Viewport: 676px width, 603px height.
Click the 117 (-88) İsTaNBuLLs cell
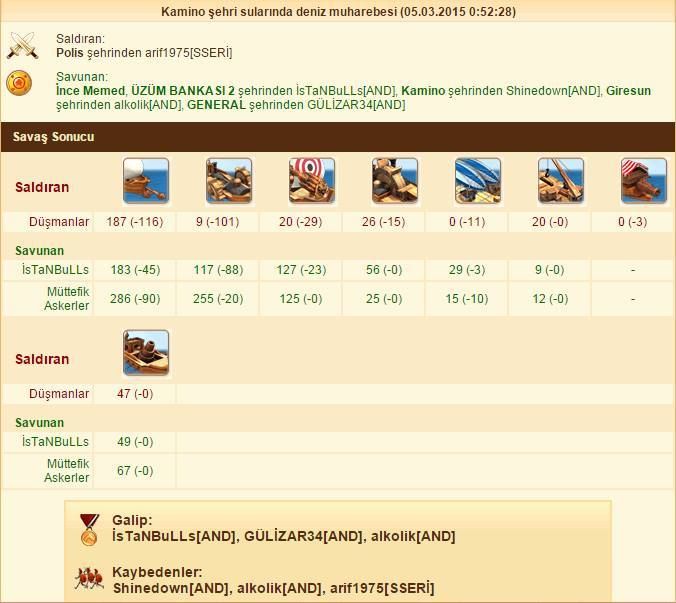pos(217,270)
